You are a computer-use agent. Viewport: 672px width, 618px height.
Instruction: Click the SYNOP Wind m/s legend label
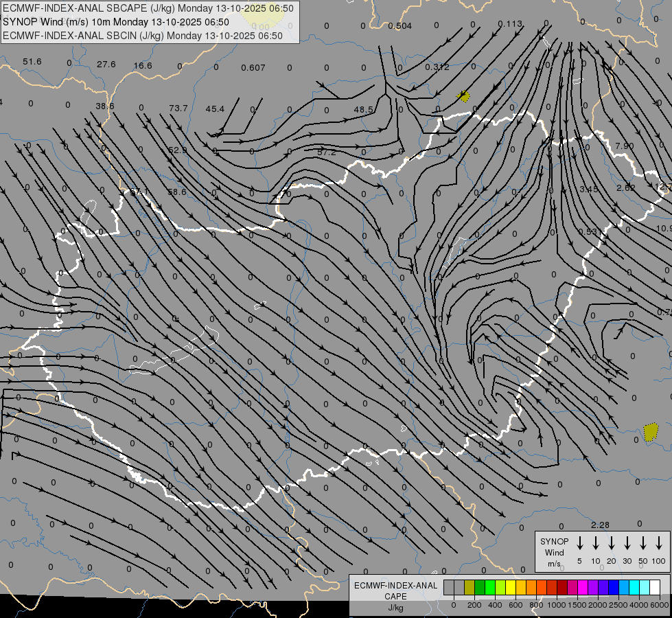coord(554,552)
